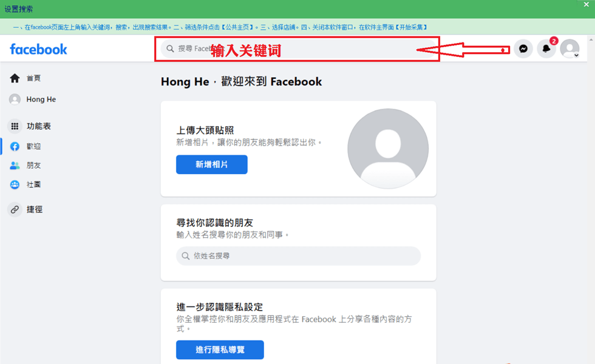Open the notifications bell icon
Image resolution: width=595 pixels, height=364 pixels.
[x=546, y=49]
